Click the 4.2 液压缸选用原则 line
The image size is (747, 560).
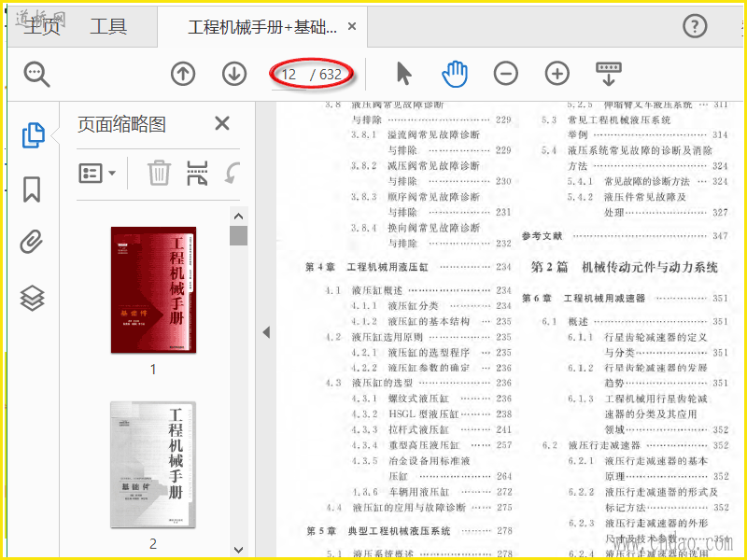[x=419, y=337]
